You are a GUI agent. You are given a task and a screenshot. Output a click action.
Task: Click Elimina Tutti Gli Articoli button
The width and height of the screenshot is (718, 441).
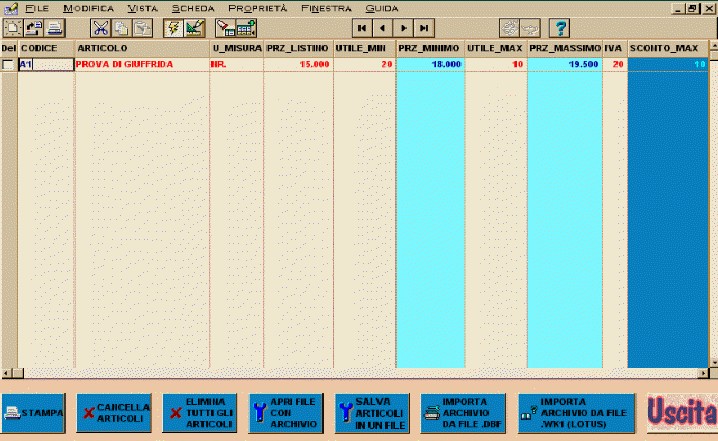pyautogui.click(x=200, y=412)
